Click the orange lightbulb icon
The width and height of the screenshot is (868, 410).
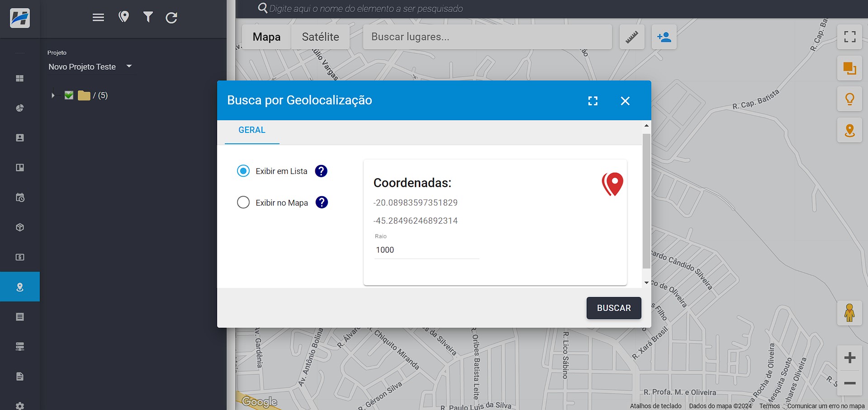[849, 99]
